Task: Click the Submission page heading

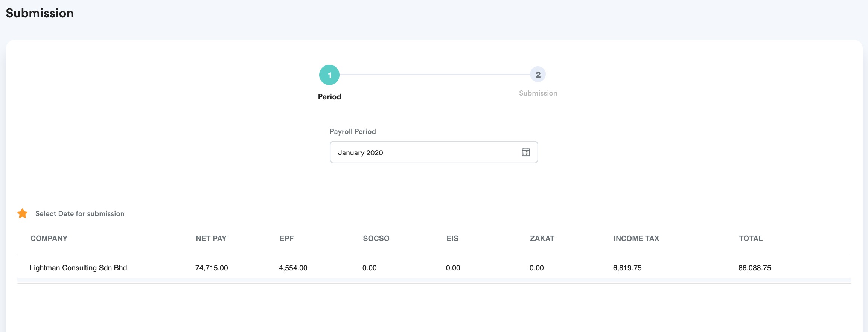Action: [x=40, y=13]
